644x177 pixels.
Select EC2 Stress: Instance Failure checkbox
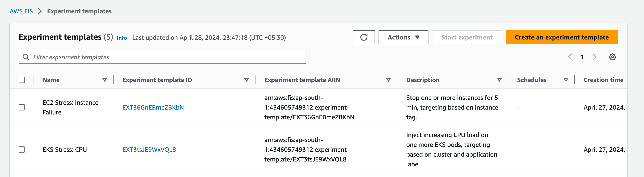[x=22, y=107]
